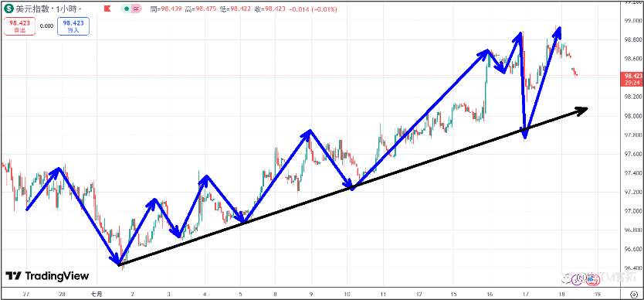Click the 96.600 price axis label

[633, 250]
